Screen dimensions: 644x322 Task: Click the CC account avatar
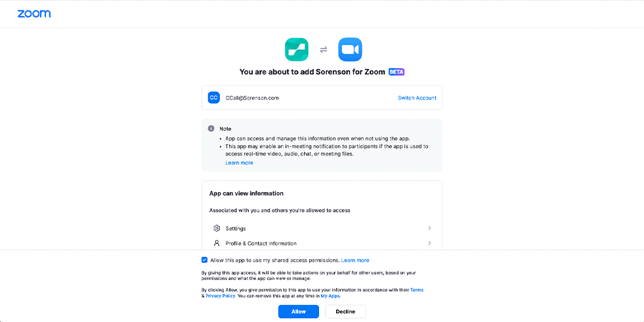[x=213, y=98]
